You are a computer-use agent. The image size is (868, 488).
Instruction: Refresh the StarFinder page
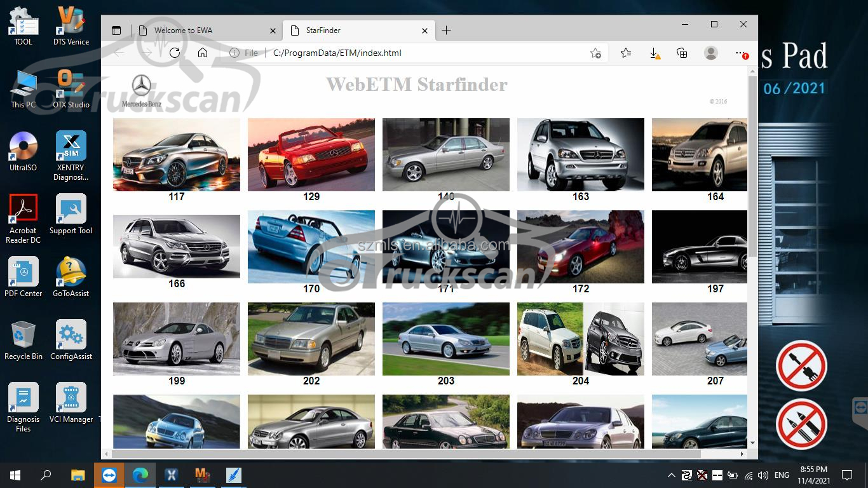(x=175, y=53)
